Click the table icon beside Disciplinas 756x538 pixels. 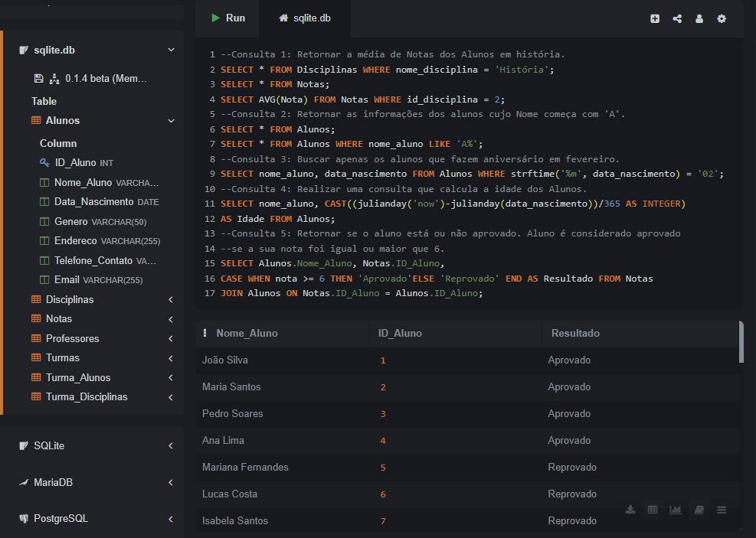click(36, 299)
